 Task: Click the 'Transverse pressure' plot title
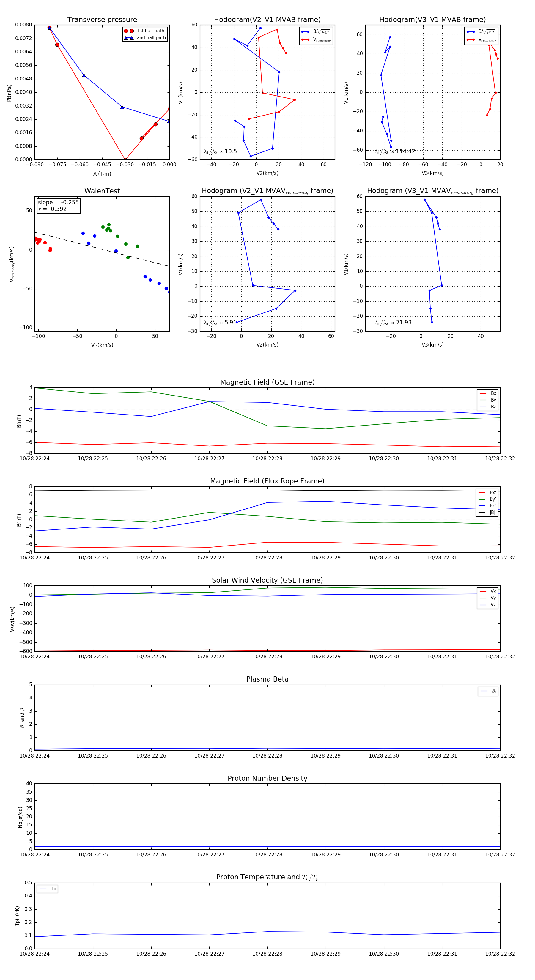pos(102,20)
